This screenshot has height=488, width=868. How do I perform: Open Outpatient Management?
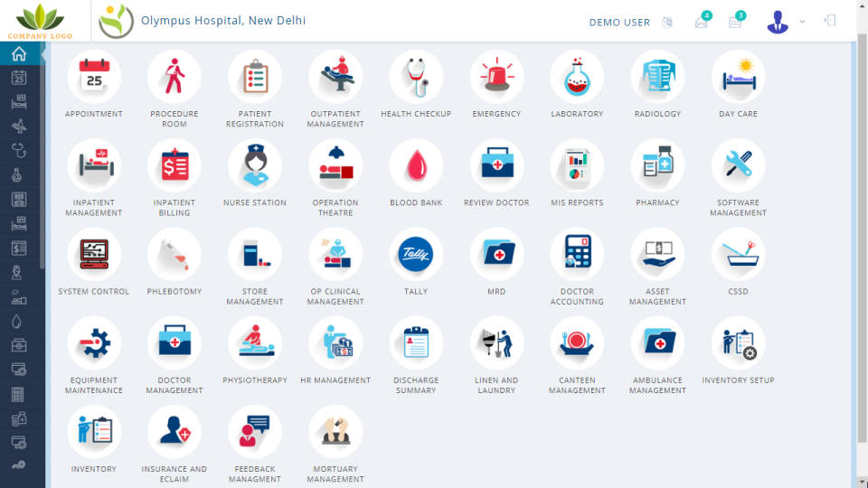335,77
